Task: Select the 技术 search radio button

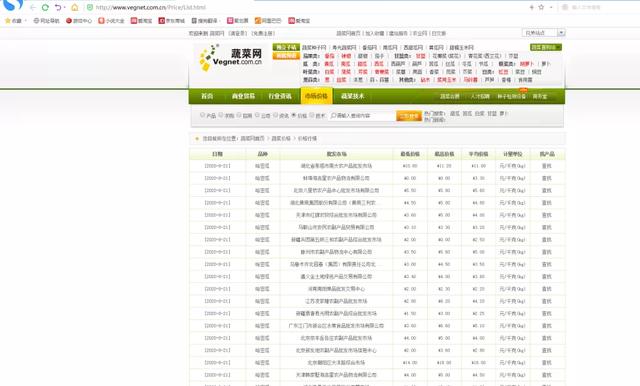Action: tap(312, 115)
